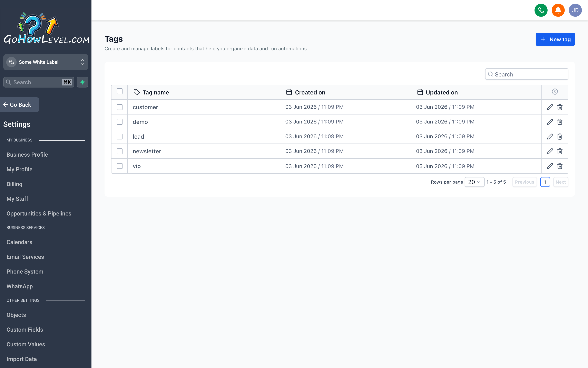Delete the vip tag with trash icon
This screenshot has height=368, width=588.
560,166
